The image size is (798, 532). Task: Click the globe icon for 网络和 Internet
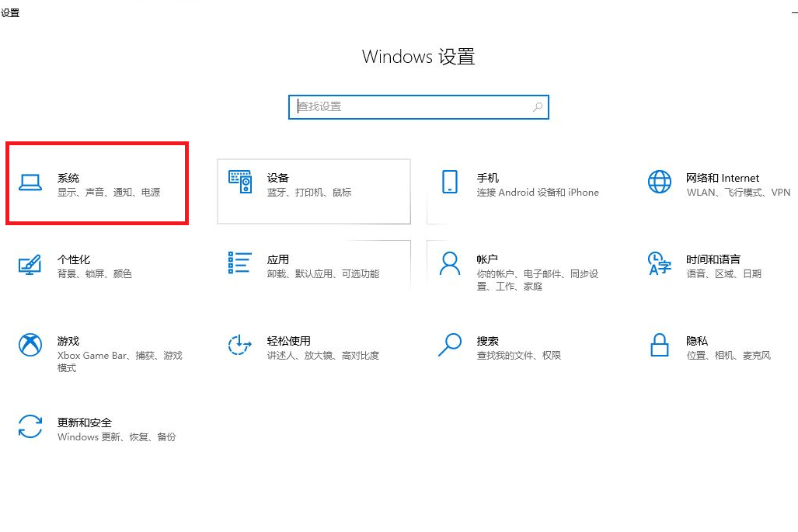tap(660, 182)
